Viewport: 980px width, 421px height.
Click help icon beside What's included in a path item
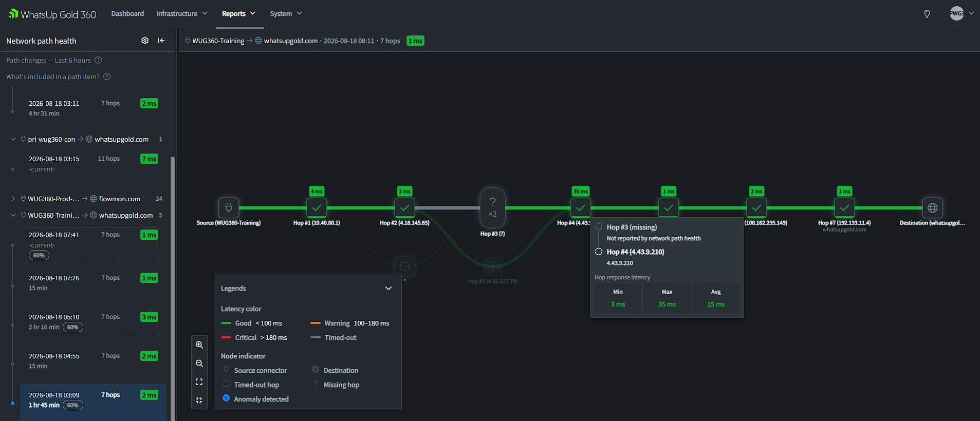point(107,76)
